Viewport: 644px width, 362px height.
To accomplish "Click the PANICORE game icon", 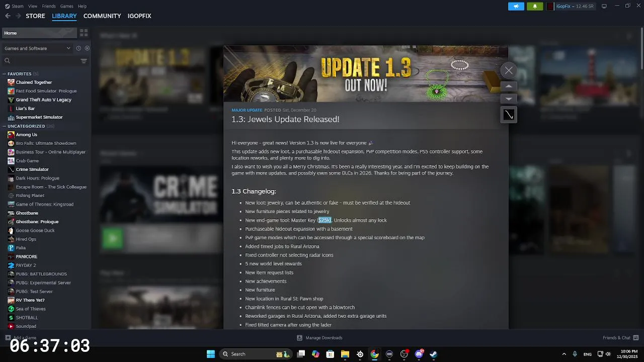I will [11, 256].
